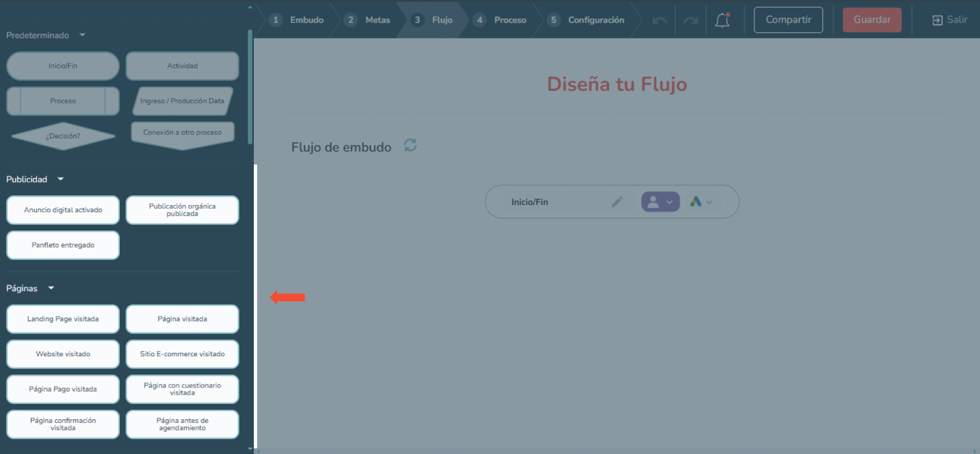The image size is (980, 454).
Task: Select the Inicio/Fin shape
Action: click(x=63, y=66)
